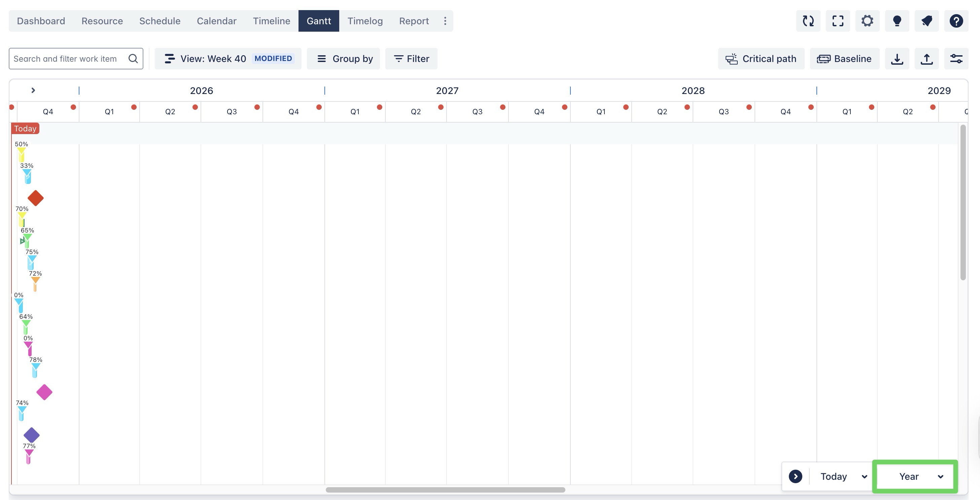Open the settings gear icon
Screen dimensions: 980x500
867,21
